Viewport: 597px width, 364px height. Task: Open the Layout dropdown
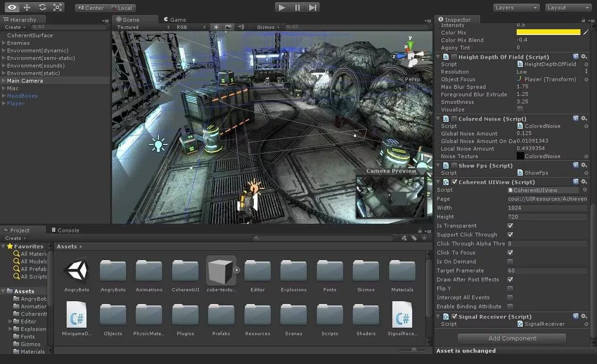click(568, 7)
